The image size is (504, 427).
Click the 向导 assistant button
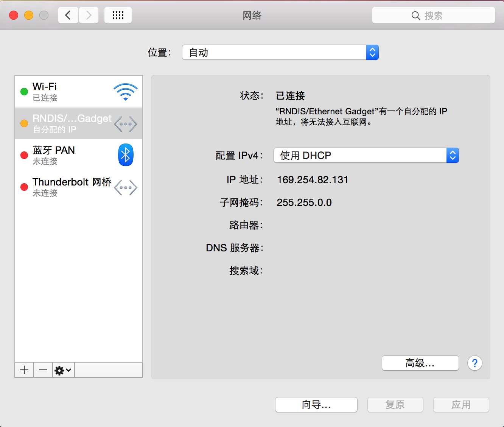click(316, 405)
